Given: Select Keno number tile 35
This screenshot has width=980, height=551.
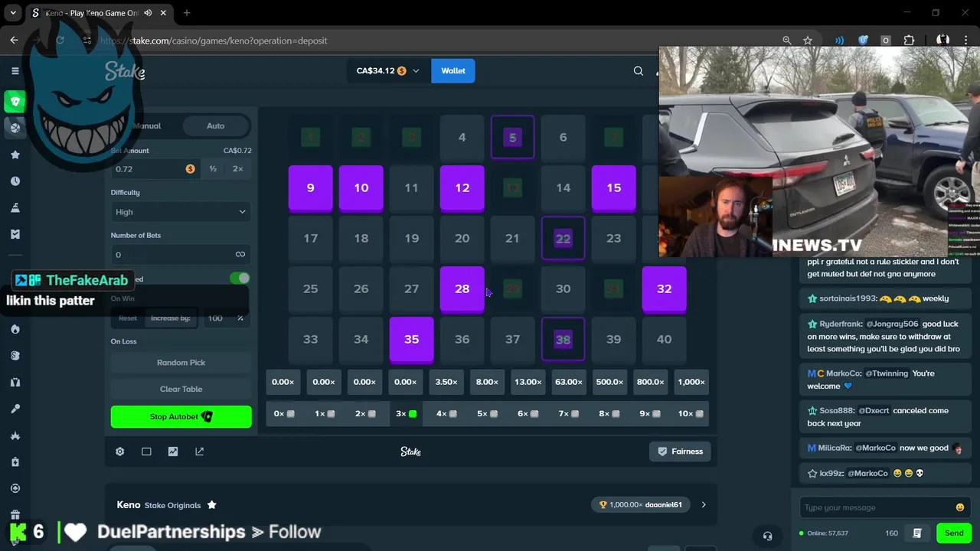Looking at the screenshot, I should point(412,340).
